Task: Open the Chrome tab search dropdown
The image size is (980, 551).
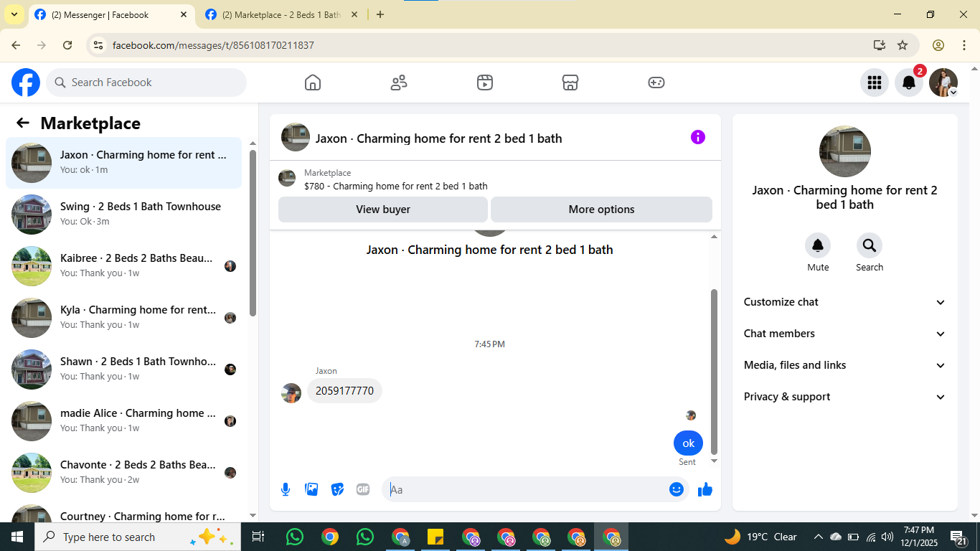Action: click(14, 14)
